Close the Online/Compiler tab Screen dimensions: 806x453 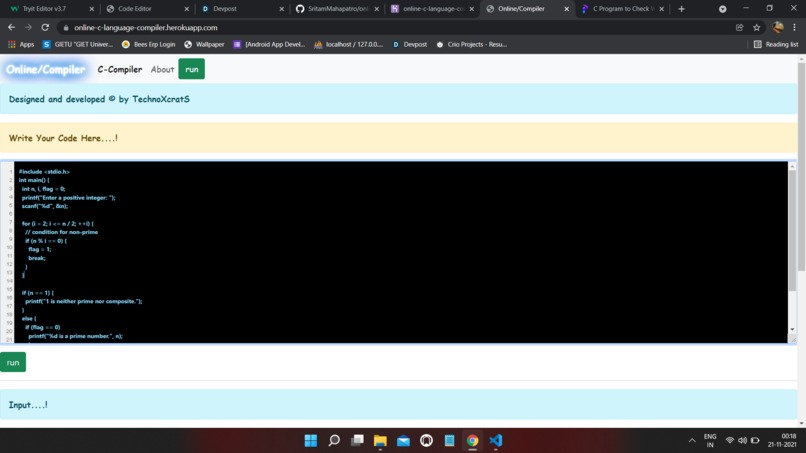[x=566, y=9]
